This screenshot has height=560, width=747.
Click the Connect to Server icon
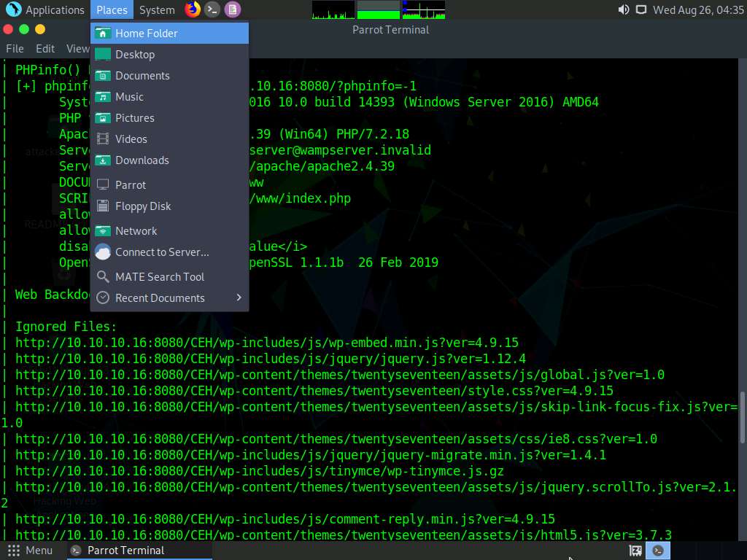tap(102, 252)
